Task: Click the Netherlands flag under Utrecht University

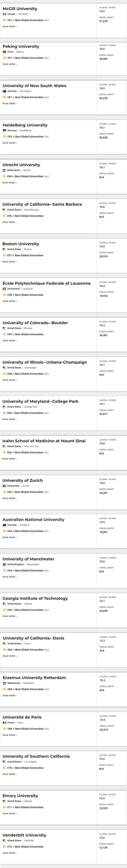Action: [4, 170]
